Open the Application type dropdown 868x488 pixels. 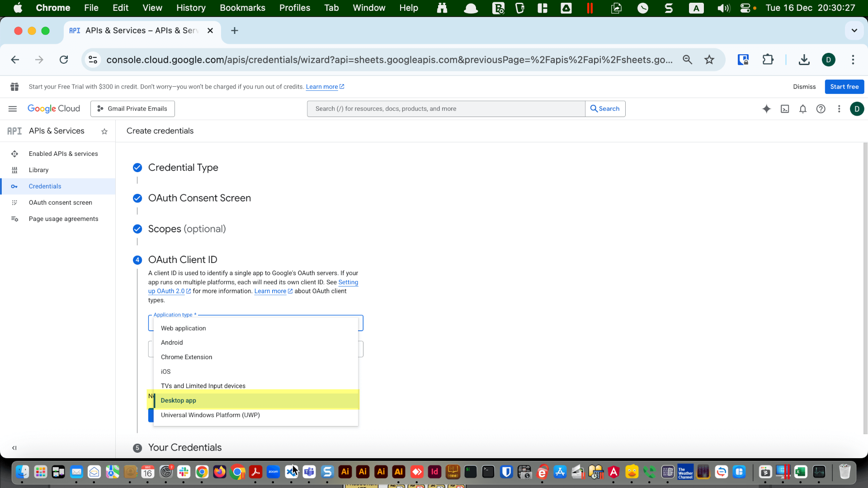[255, 323]
